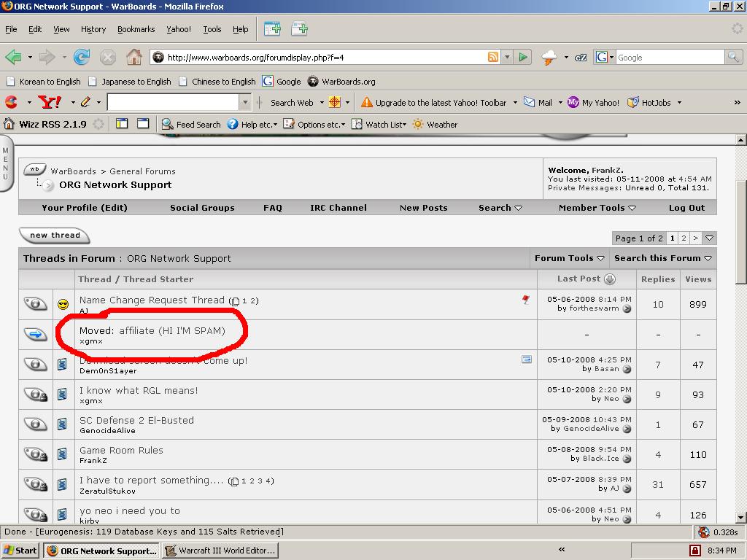Viewport: 747px width, 560px height.
Task: Open the Search dropdown in forum navbar
Action: (x=500, y=208)
